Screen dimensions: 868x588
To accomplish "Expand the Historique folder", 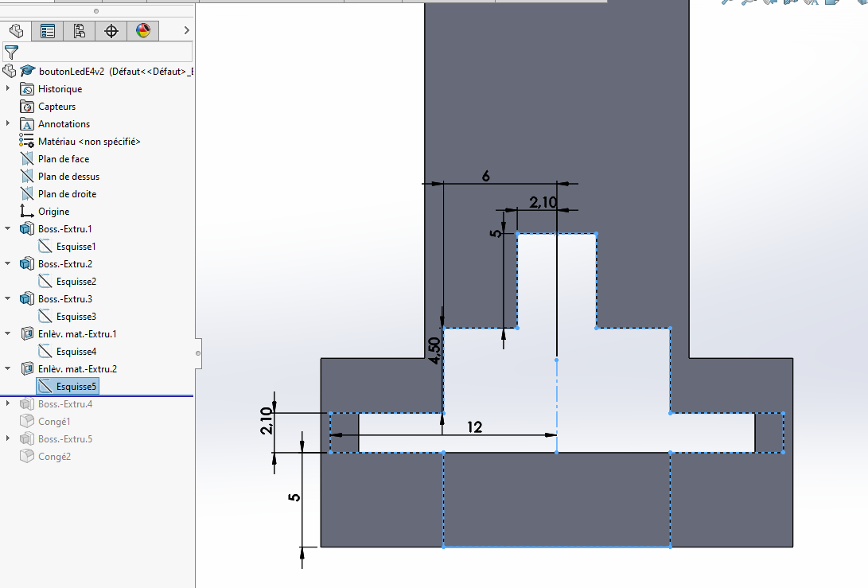I will [x=8, y=89].
